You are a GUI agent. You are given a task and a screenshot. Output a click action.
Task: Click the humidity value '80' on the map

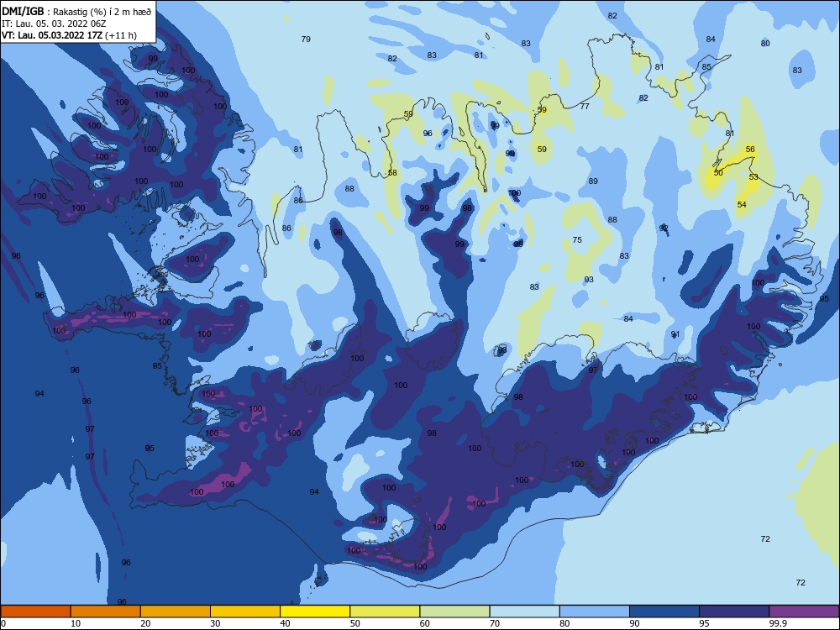765,44
